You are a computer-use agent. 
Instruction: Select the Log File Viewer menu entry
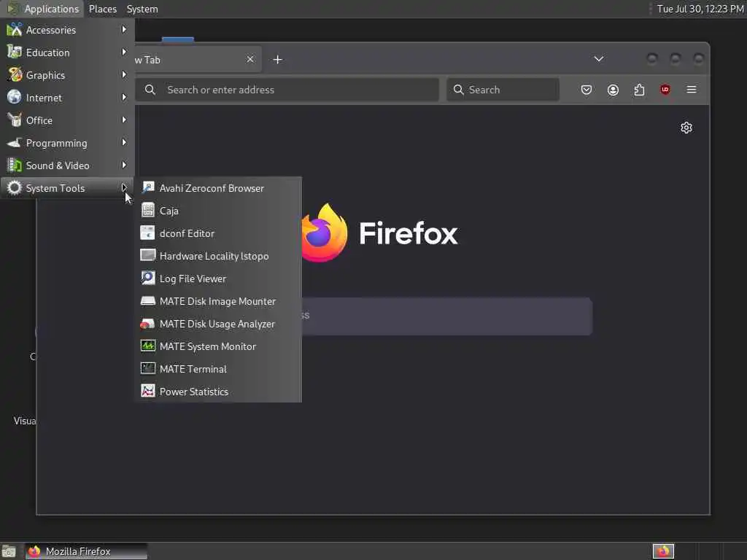point(218,278)
